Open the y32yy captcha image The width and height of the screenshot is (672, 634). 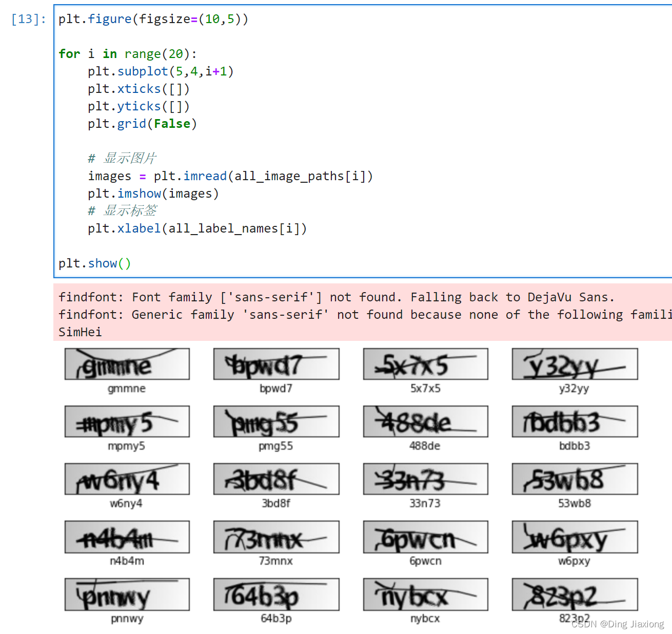point(575,364)
